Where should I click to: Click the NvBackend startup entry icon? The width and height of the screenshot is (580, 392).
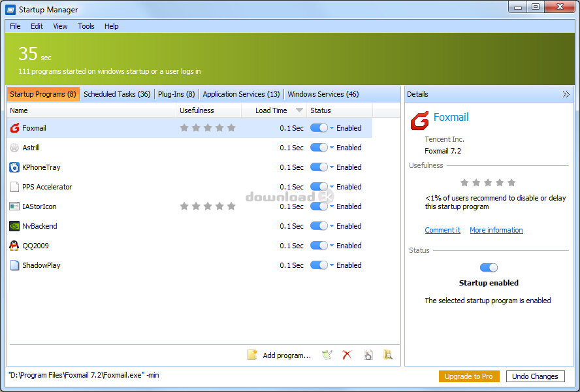pos(14,226)
